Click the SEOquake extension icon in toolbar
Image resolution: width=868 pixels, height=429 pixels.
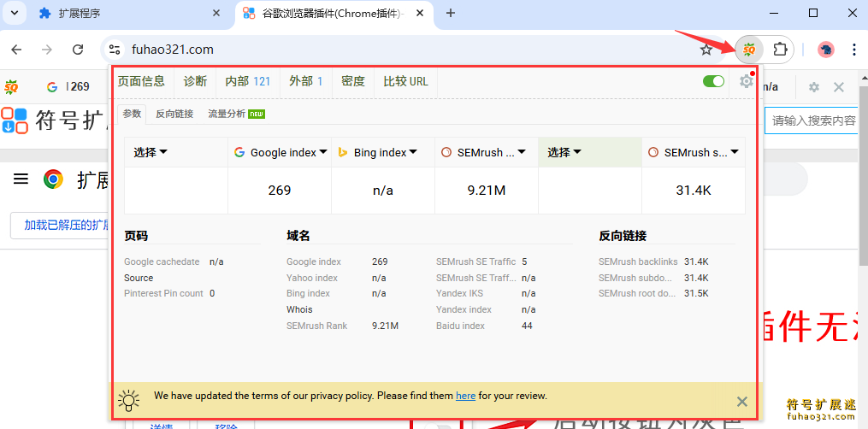click(x=749, y=50)
